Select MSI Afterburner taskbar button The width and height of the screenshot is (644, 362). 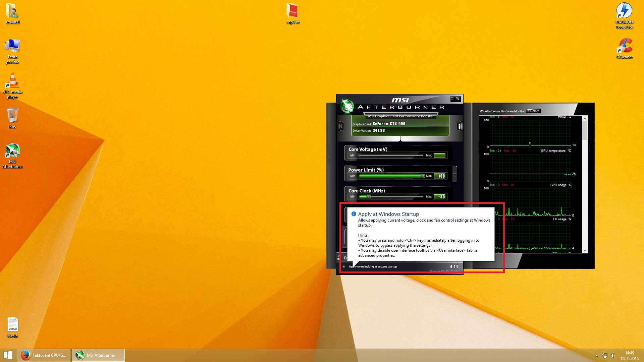coord(98,355)
